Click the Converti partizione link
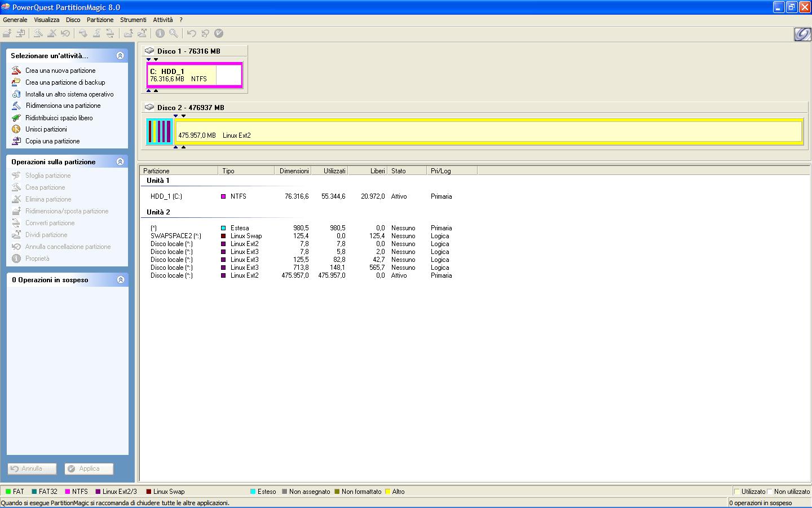This screenshot has width=812, height=508. tap(50, 223)
